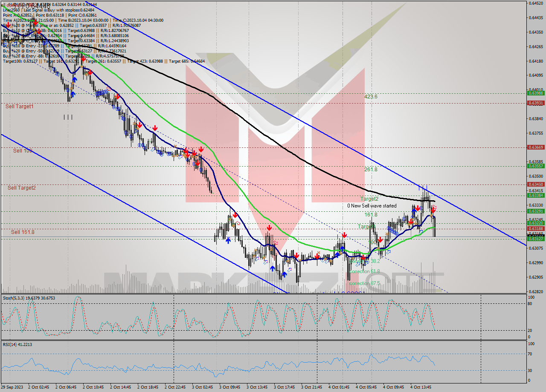Click the '2 Oct 14:45' time label

(120, 387)
